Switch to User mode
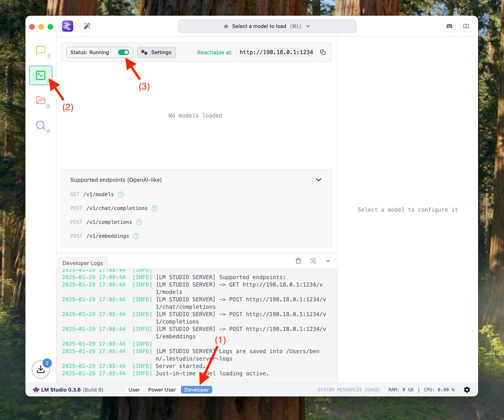Viewport: 504px width, 420px height. click(x=134, y=390)
